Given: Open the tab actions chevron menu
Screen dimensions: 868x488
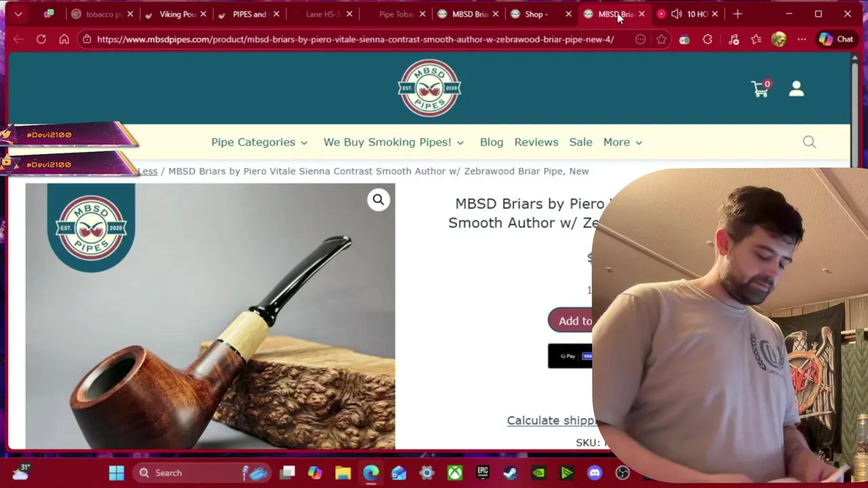Looking at the screenshot, I should [x=18, y=14].
